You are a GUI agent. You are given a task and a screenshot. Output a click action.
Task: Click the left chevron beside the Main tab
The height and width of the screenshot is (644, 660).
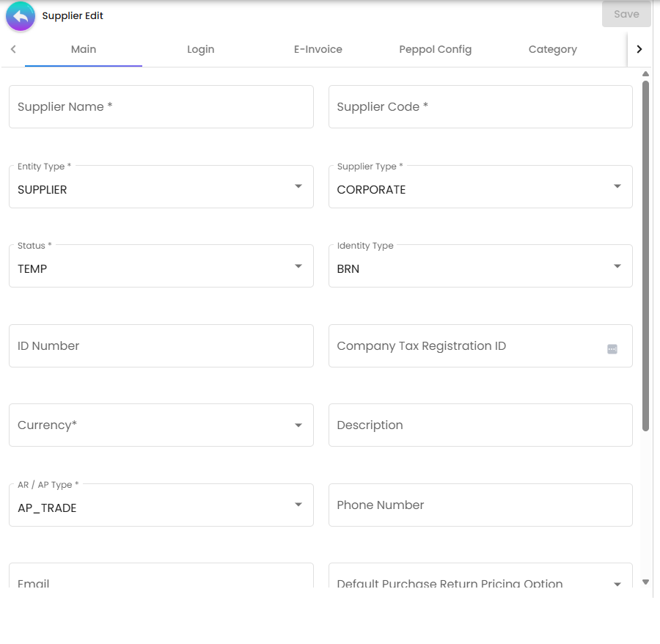coord(13,49)
